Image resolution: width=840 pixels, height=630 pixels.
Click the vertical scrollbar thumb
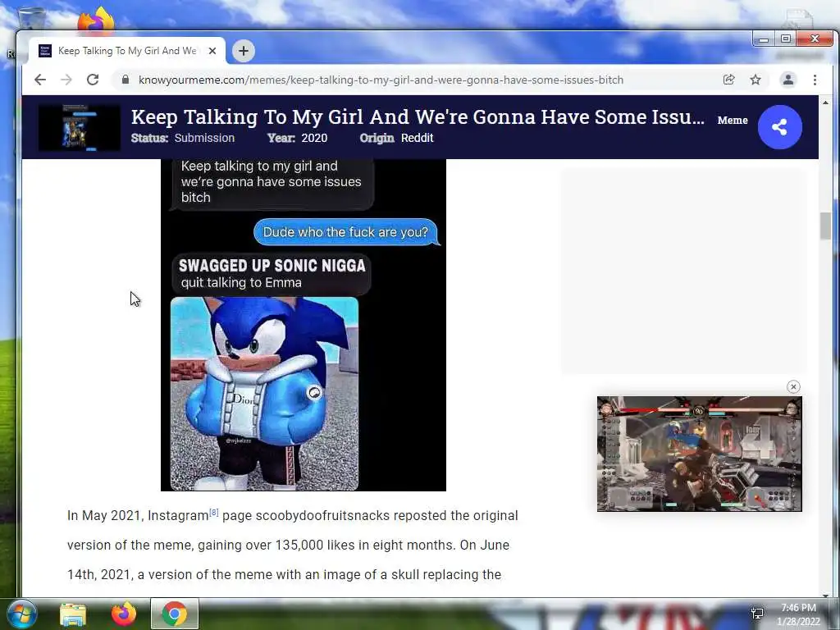pos(825,226)
